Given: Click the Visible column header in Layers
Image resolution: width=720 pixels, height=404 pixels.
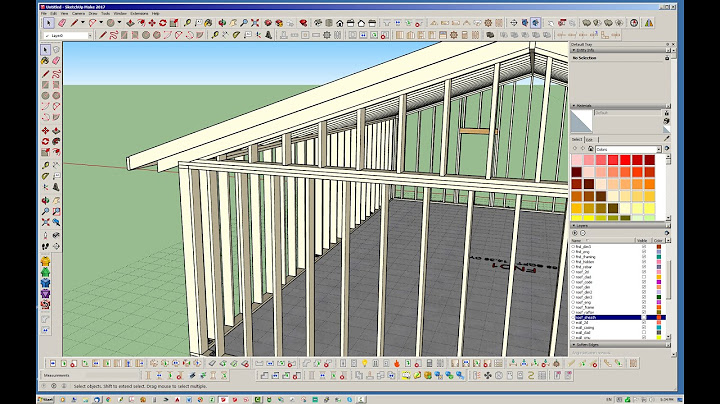Looking at the screenshot, I should [644, 240].
